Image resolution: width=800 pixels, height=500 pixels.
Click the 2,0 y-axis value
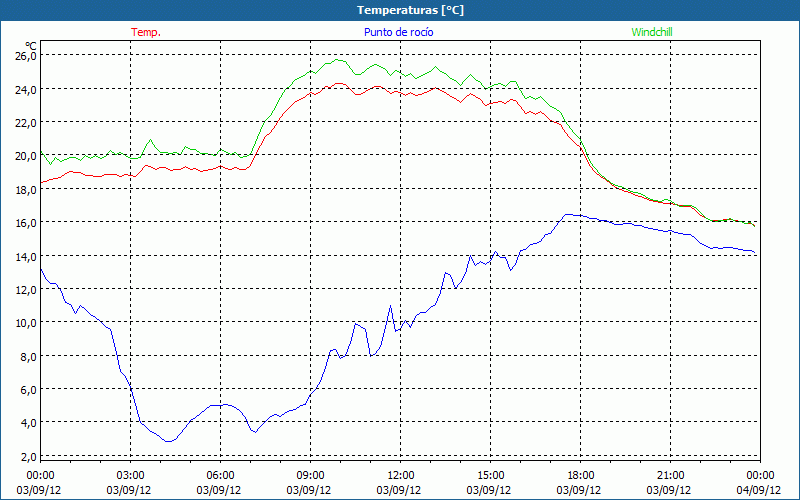point(29,457)
